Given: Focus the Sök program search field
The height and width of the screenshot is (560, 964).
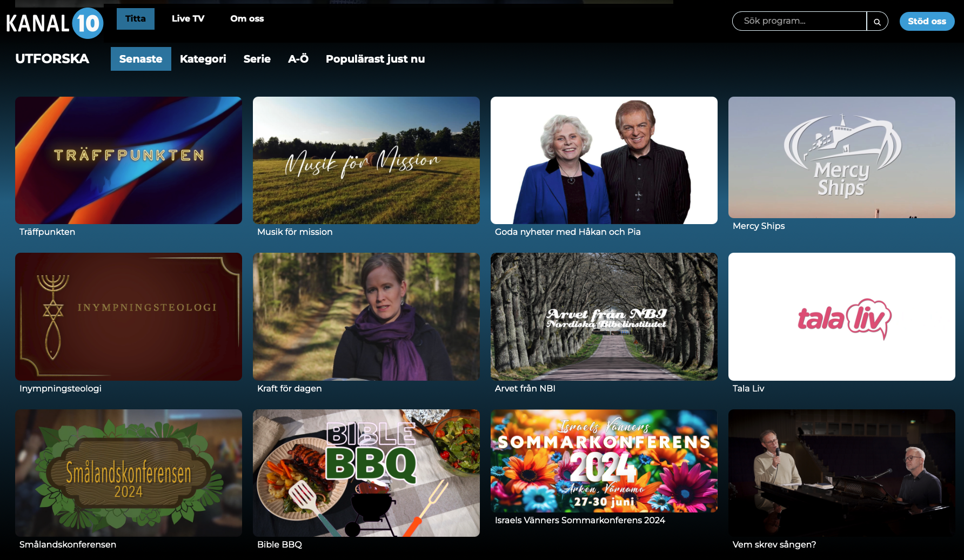Looking at the screenshot, I should pos(799,21).
